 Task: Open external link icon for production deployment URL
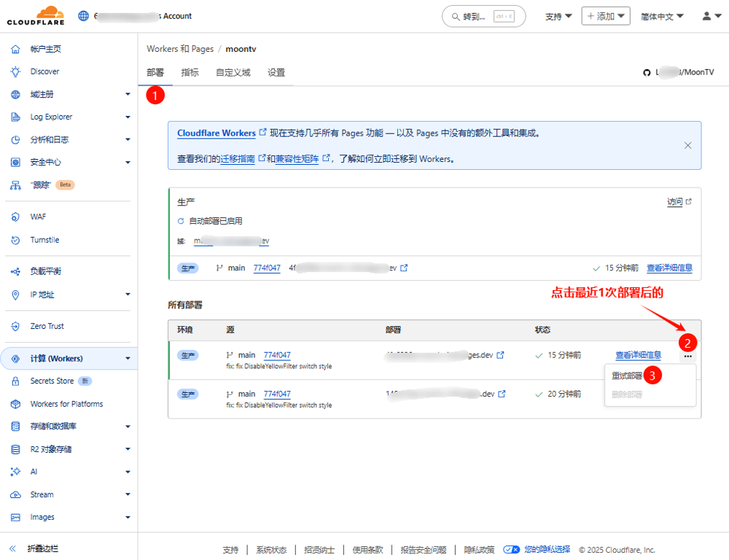point(404,268)
